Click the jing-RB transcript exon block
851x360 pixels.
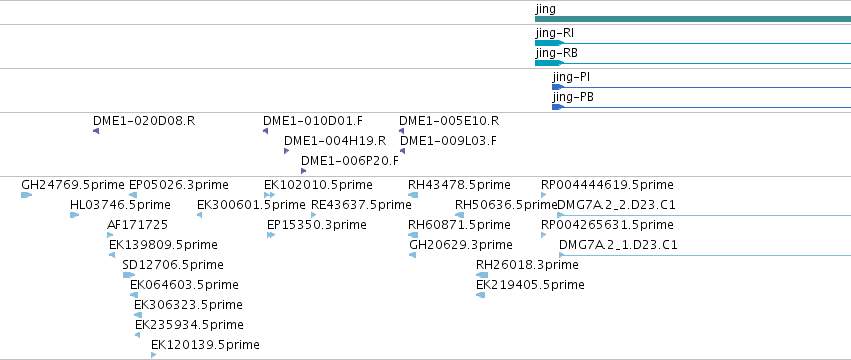coord(549,63)
